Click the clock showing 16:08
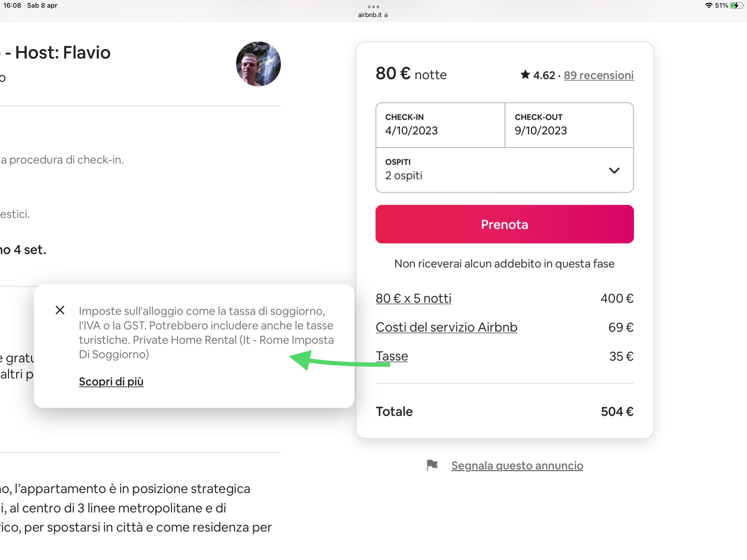The width and height of the screenshot is (747, 560). pyautogui.click(x=13, y=6)
